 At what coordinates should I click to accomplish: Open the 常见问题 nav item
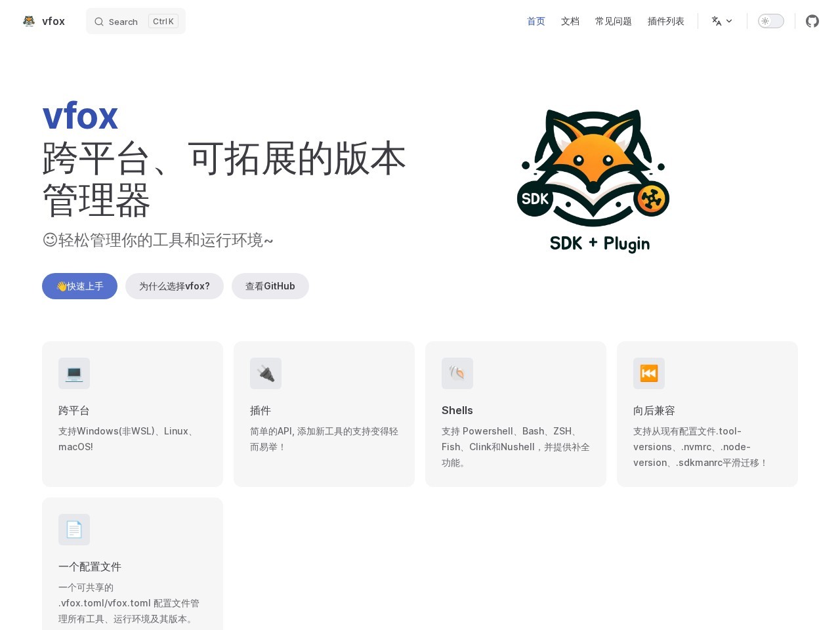click(614, 21)
